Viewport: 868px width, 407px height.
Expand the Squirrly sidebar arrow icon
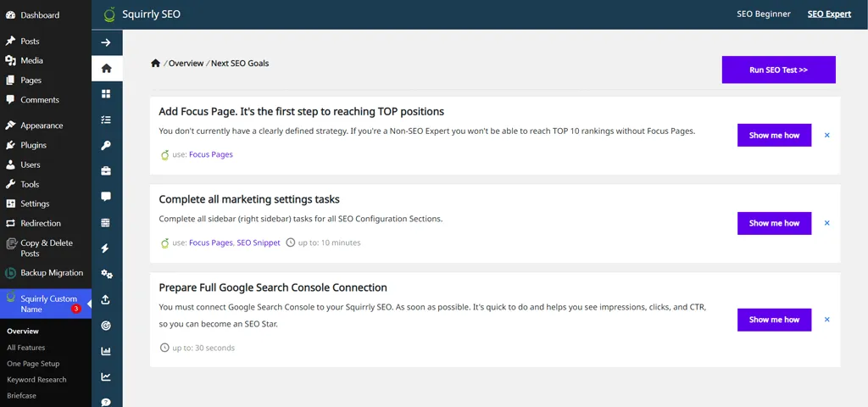tap(106, 42)
